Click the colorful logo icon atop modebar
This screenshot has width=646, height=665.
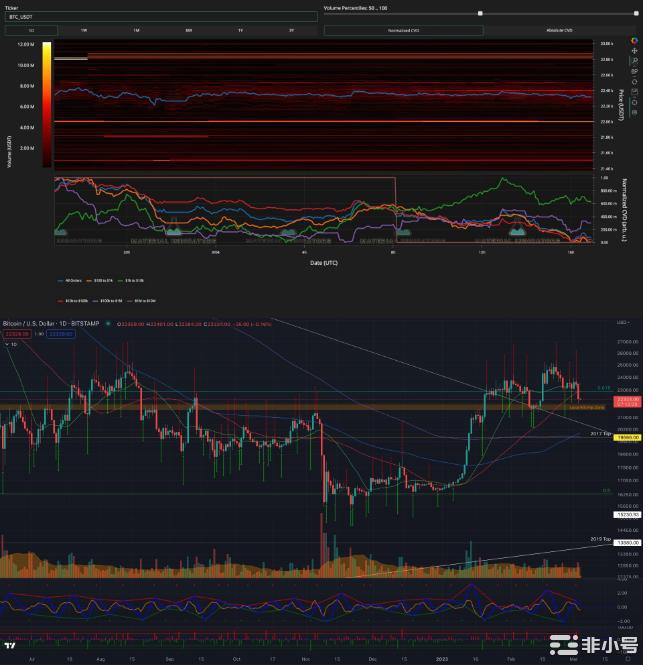tap(634, 41)
